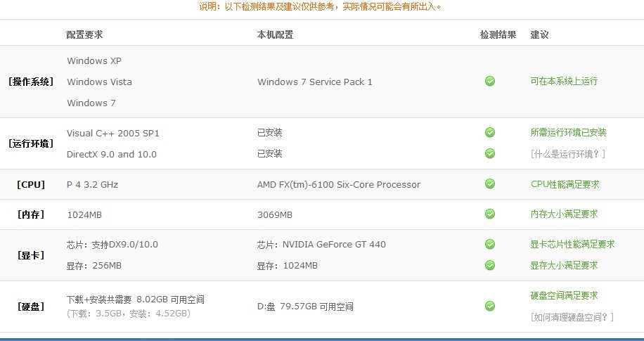Click the P 4 3.2 GHz requirement
The width and height of the screenshot is (644, 341).
92,184
